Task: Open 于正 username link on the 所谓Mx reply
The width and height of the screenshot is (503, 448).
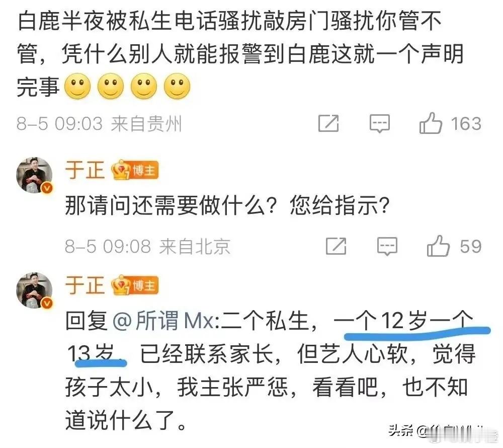Action: click(x=85, y=285)
